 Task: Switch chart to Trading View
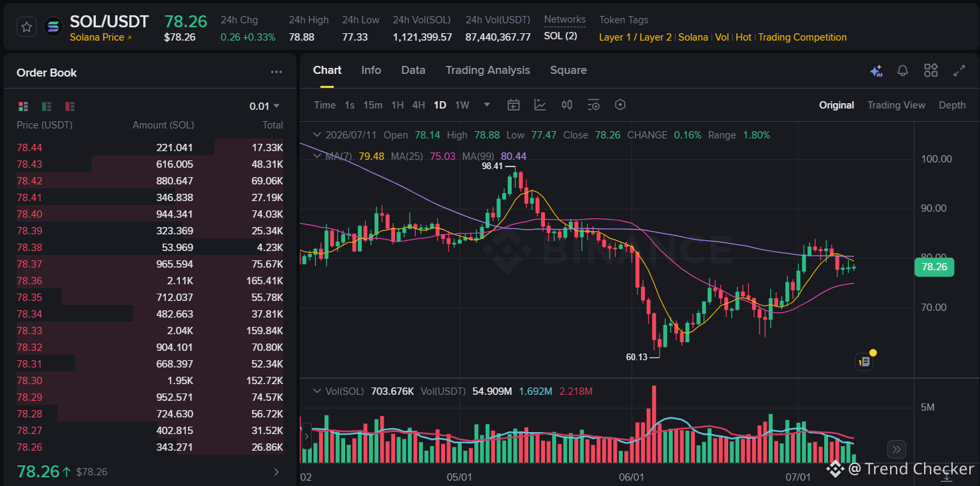click(896, 105)
